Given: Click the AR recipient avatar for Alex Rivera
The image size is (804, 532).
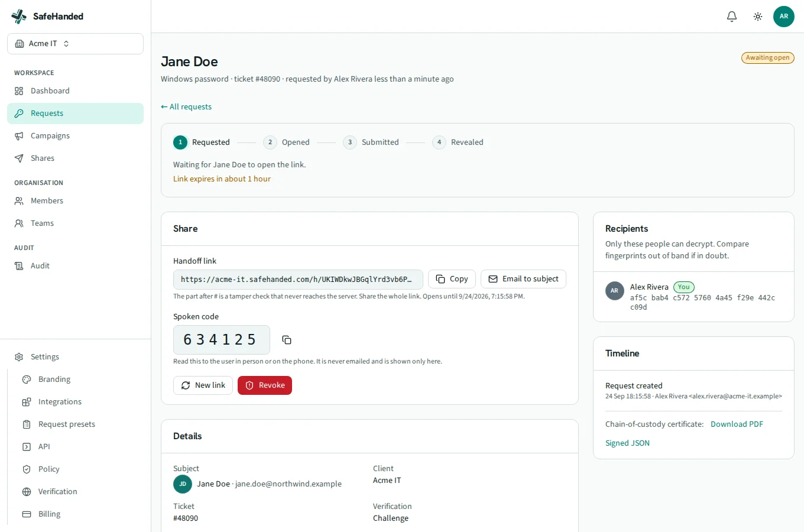Looking at the screenshot, I should click(x=615, y=291).
